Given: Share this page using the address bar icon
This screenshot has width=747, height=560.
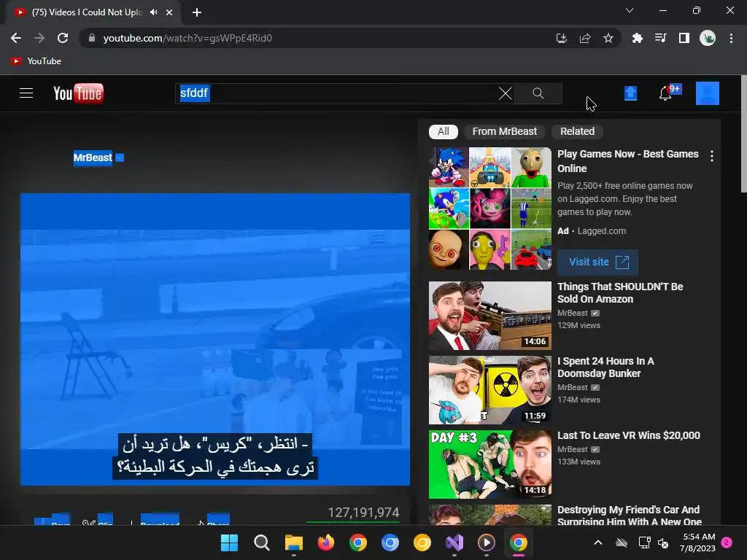Looking at the screenshot, I should click(x=585, y=38).
